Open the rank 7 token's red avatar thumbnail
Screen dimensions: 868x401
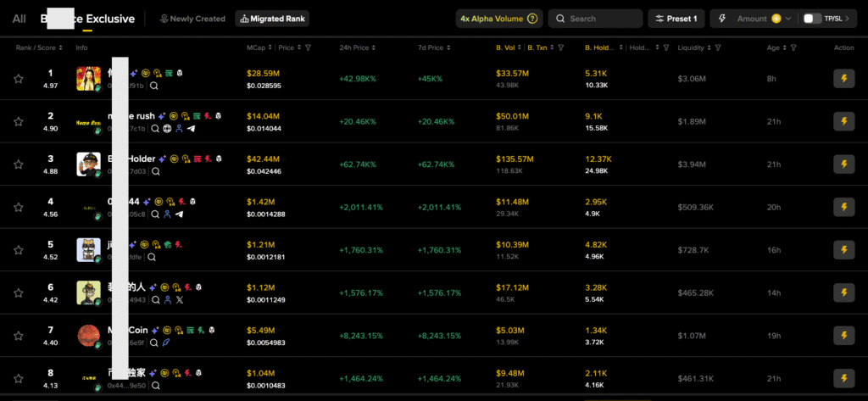pos(88,336)
